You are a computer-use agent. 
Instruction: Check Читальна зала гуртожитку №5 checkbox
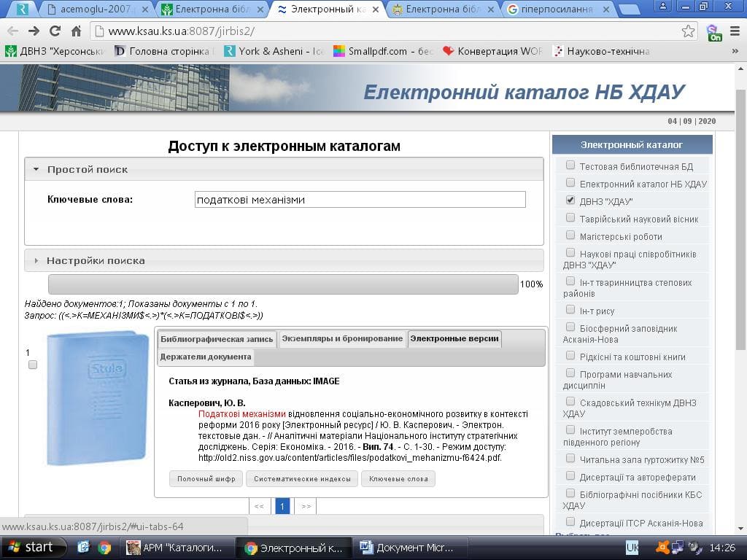coord(570,458)
